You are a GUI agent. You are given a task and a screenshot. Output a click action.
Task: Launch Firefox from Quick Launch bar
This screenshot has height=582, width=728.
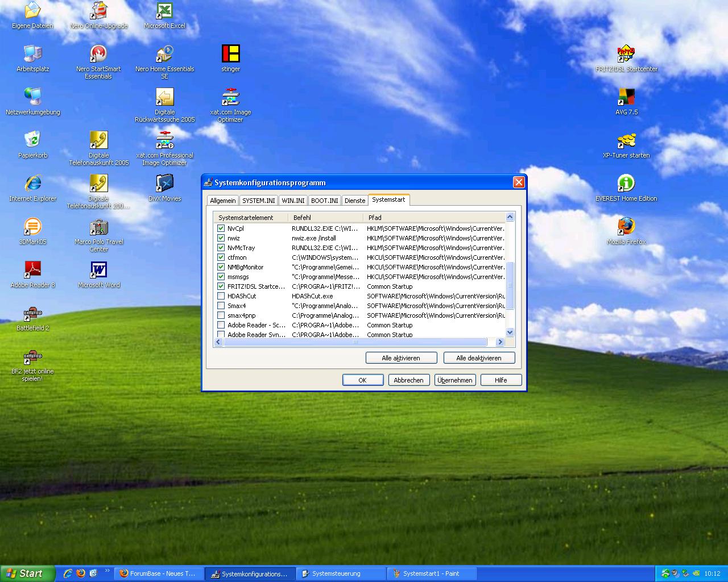[80, 573]
